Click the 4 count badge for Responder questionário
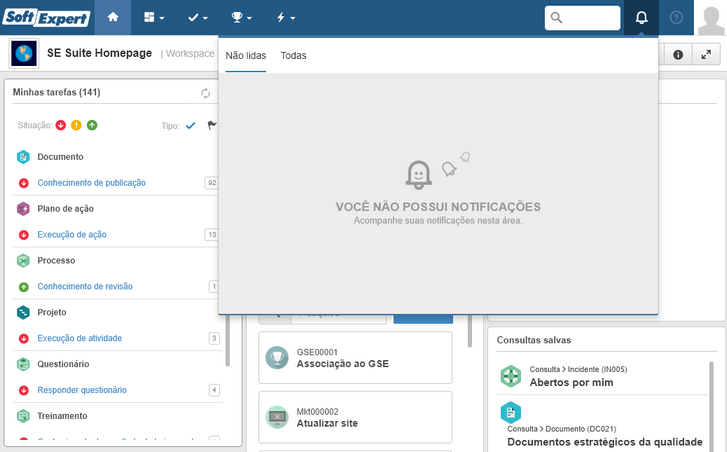Screen dimensions: 727x452 [214, 390]
